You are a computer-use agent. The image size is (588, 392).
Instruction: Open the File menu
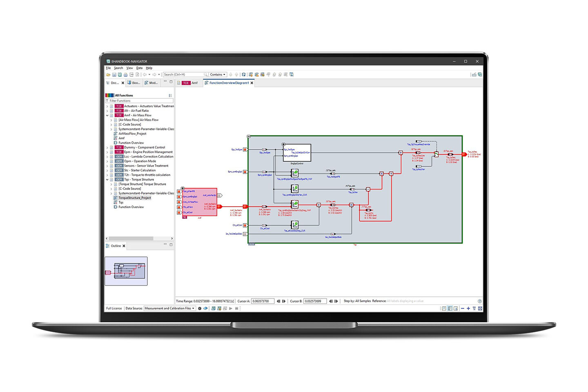pos(108,68)
